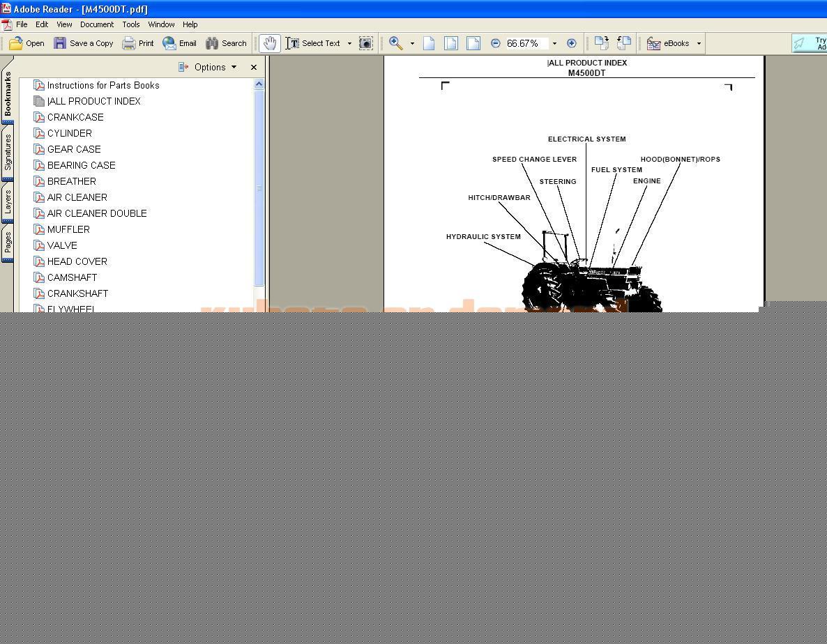Open the HEAD COVER bookmark
This screenshot has width=827, height=644.
pyautogui.click(x=70, y=261)
